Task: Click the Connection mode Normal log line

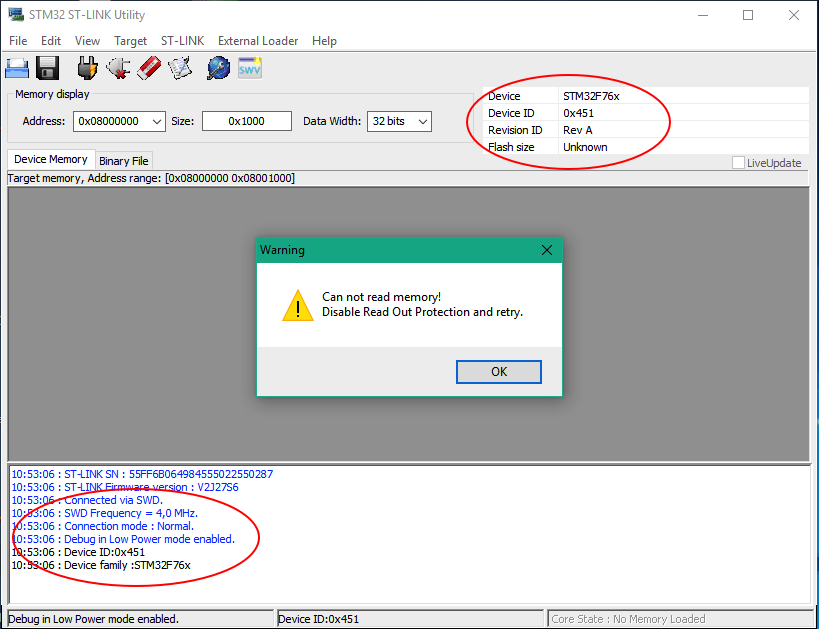Action: [102, 527]
